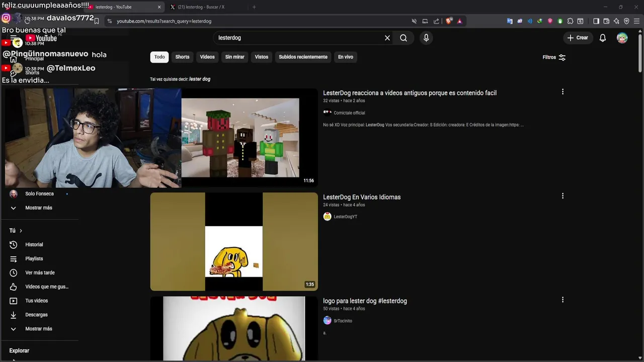Screen dimensions: 644x362
Task: Click the muted-audio icon in address bar
Action: coord(414,21)
